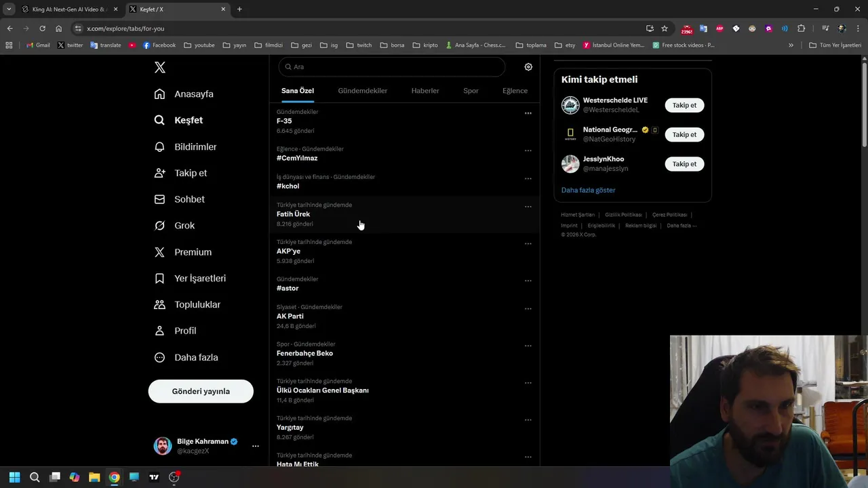This screenshot has height=488, width=868.
Task: Click Windows Start button
Action: 14,477
